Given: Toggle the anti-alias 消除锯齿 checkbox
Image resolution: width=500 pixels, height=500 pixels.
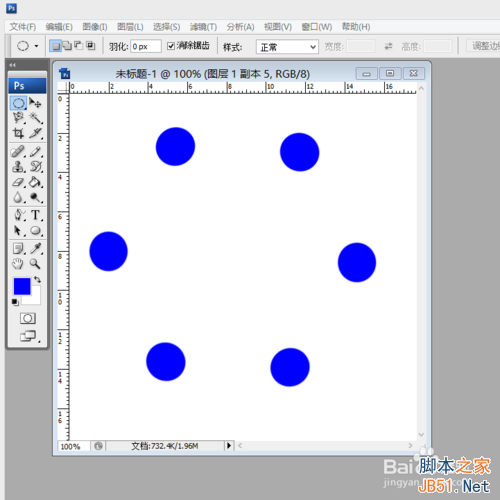Looking at the screenshot, I should pyautogui.click(x=171, y=46).
